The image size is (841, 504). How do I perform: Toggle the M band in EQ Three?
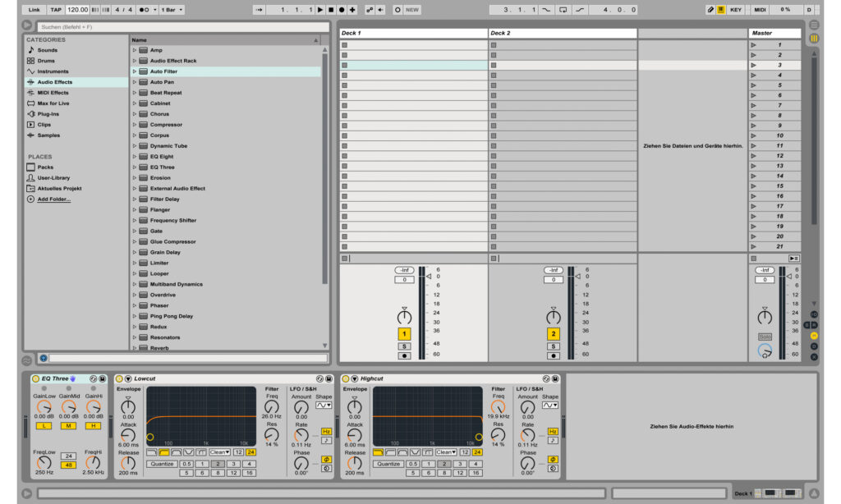pyautogui.click(x=68, y=426)
